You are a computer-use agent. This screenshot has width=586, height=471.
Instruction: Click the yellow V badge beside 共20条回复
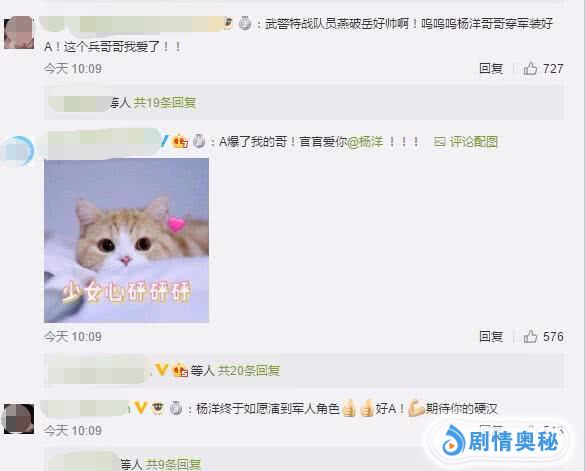coord(161,370)
